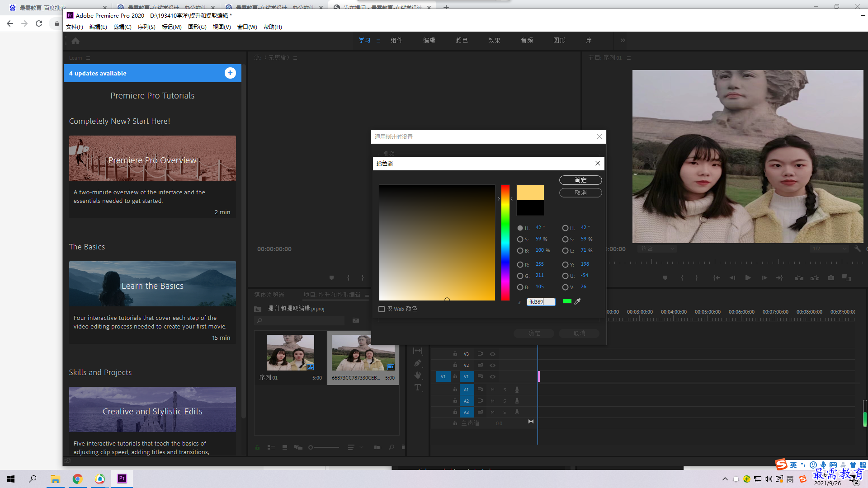Open the Premiere Pro Overview tutorial
The image size is (868, 488).
pyautogui.click(x=152, y=158)
